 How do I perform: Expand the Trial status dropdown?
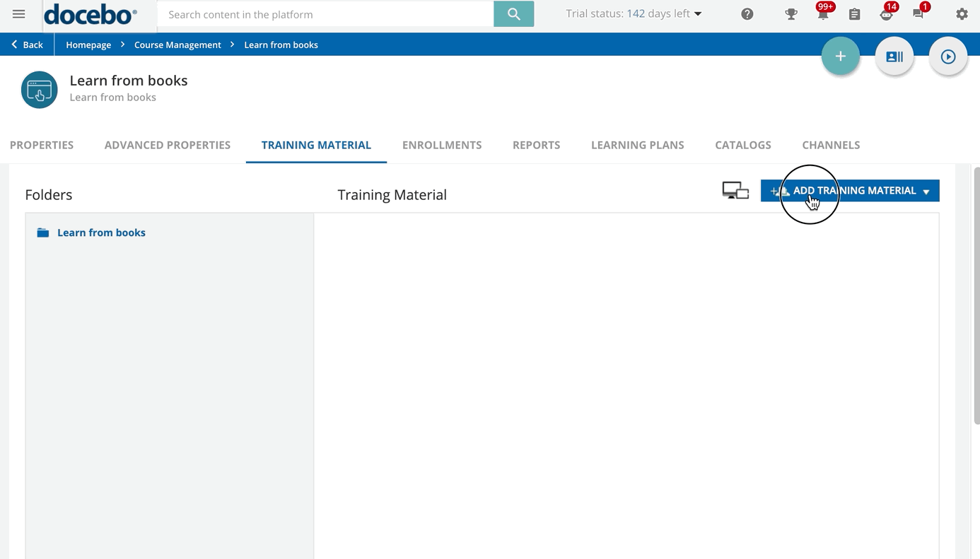click(x=634, y=14)
